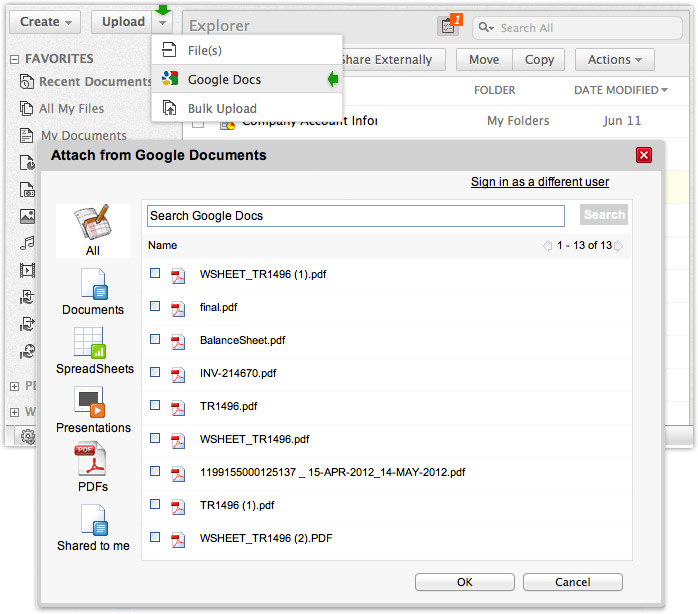Viewport: 698px width, 614px height.
Task: Click PDF icon beside BalanceSheet.pdf
Action: click(178, 342)
